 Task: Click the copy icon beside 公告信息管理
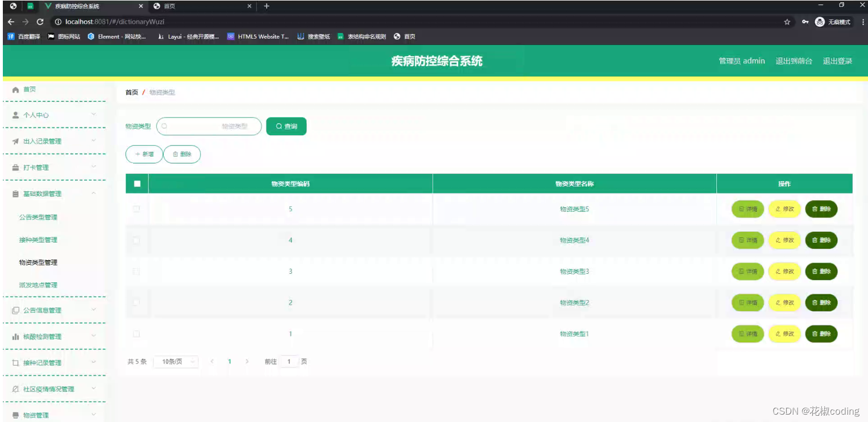coord(16,310)
